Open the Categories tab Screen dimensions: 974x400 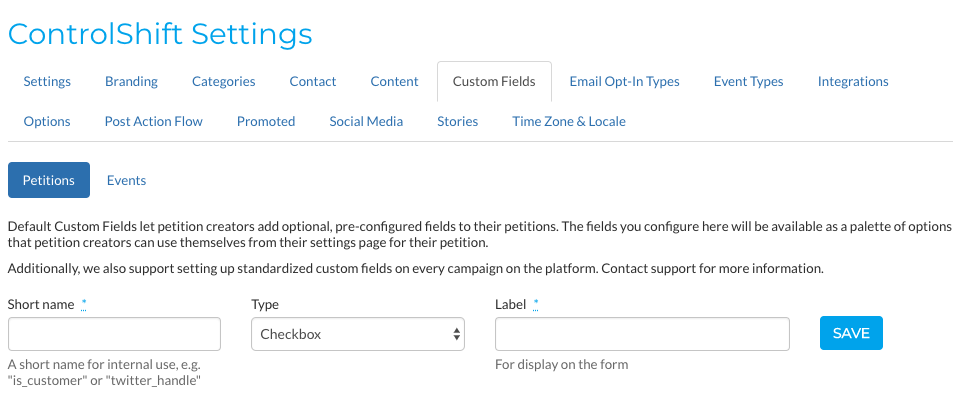click(x=224, y=81)
